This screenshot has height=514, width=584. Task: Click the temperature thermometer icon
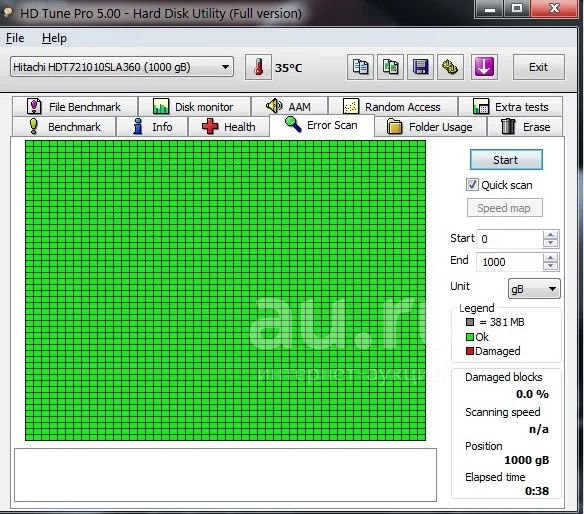258,67
